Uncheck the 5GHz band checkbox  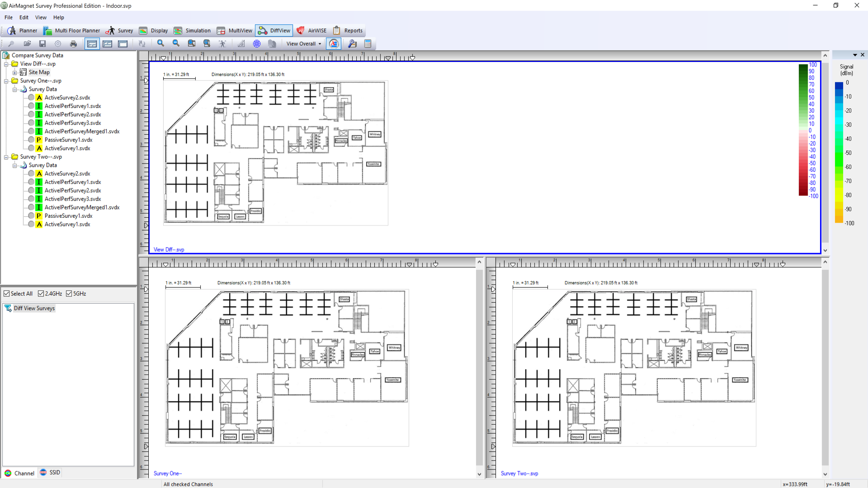pos(70,293)
